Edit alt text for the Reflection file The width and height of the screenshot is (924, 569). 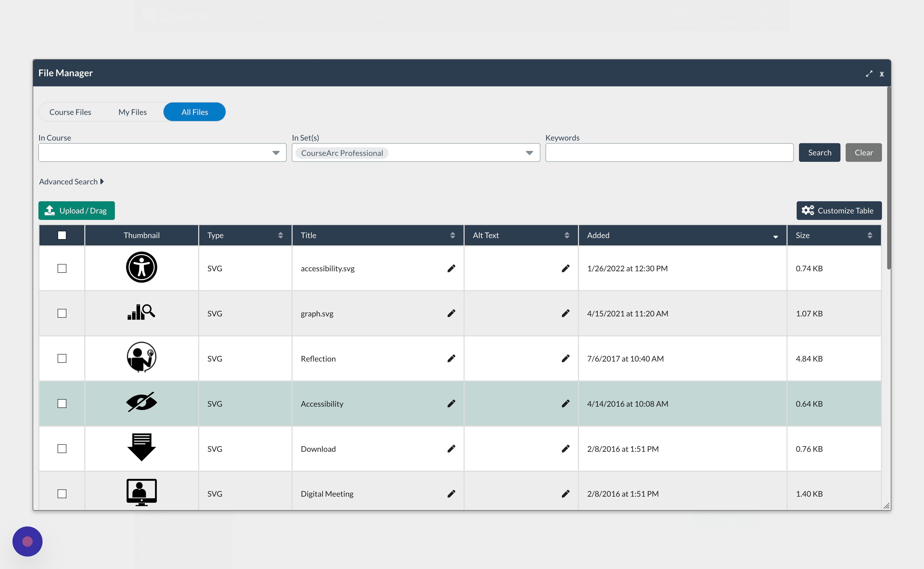tap(566, 358)
